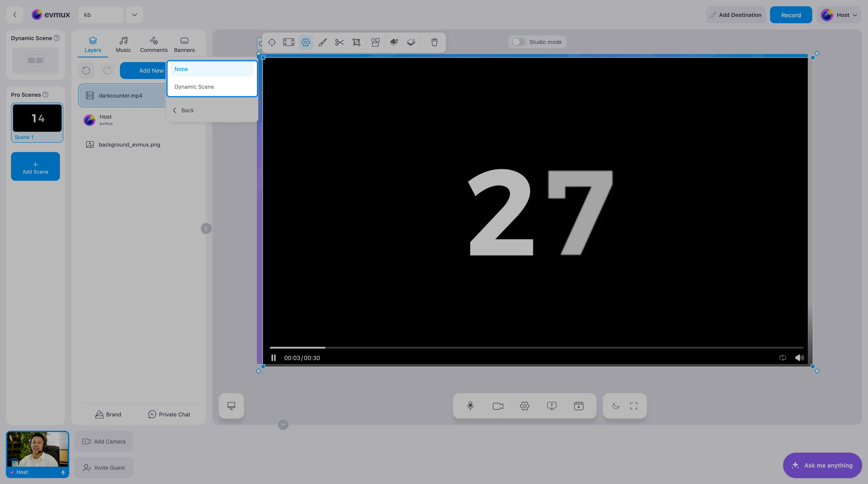Click the undo arrow icon
868x484 pixels.
(86, 71)
